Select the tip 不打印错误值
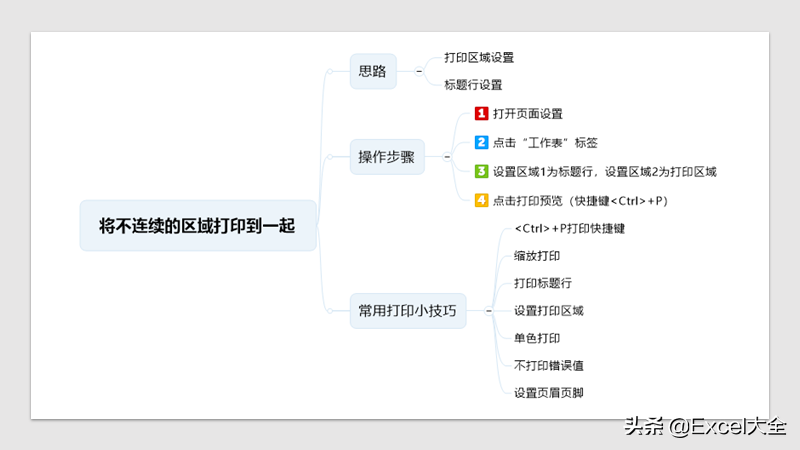Screen dimensions: 800x450 point(548,366)
